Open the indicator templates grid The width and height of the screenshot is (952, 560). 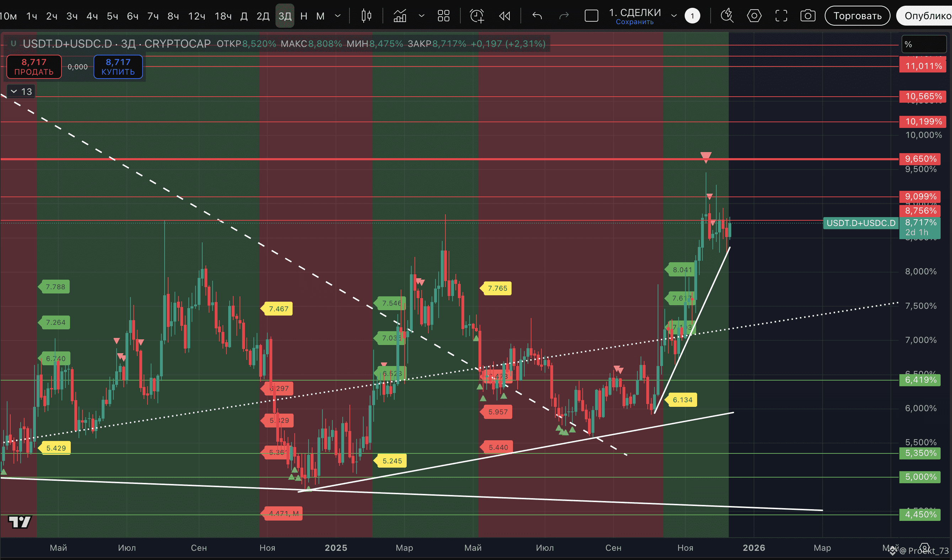point(443,16)
